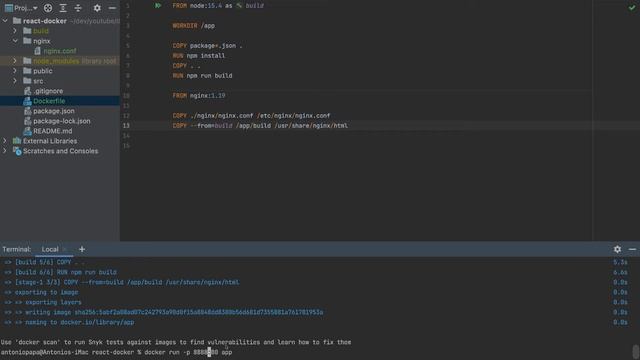Click the locate-in-project target icon

click(48, 8)
